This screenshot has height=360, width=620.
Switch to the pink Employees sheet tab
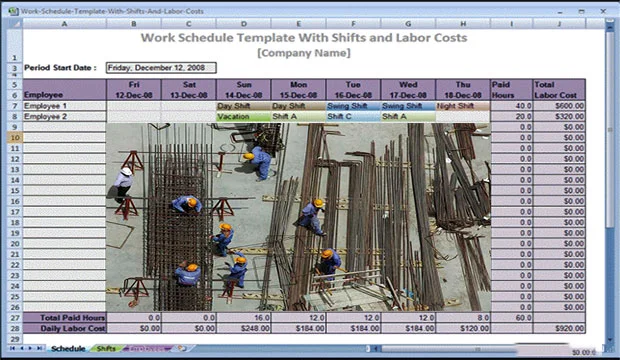[147, 348]
